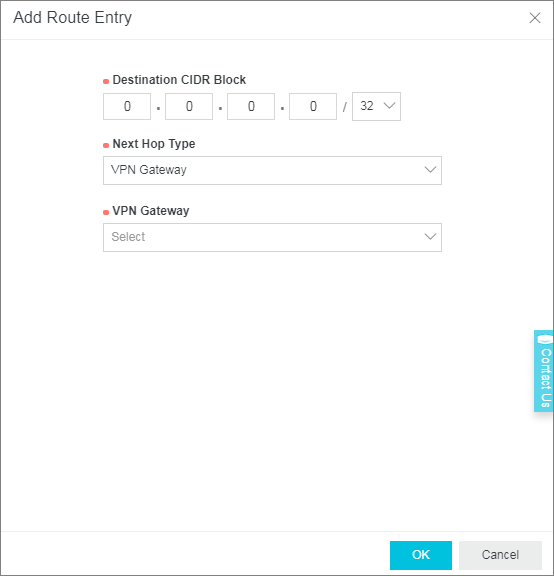Viewport: 554px width, 576px height.
Task: Focus the fourth octet field of CIDR block
Action: [313, 107]
